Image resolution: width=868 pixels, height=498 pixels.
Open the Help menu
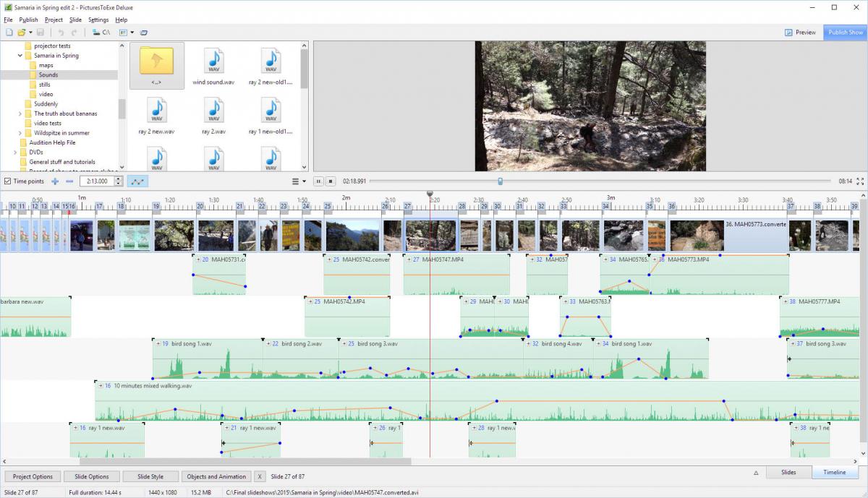121,20
